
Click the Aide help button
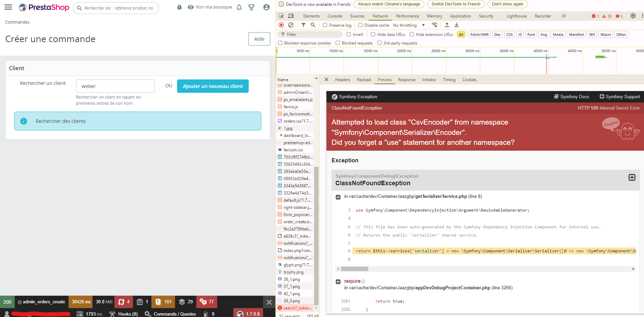tap(259, 39)
